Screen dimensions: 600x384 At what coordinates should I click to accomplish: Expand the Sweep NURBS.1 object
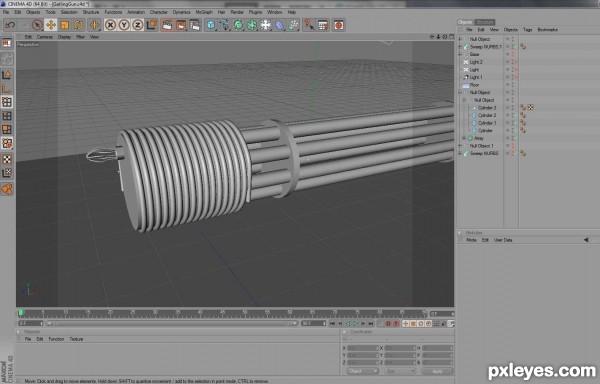[x=460, y=47]
